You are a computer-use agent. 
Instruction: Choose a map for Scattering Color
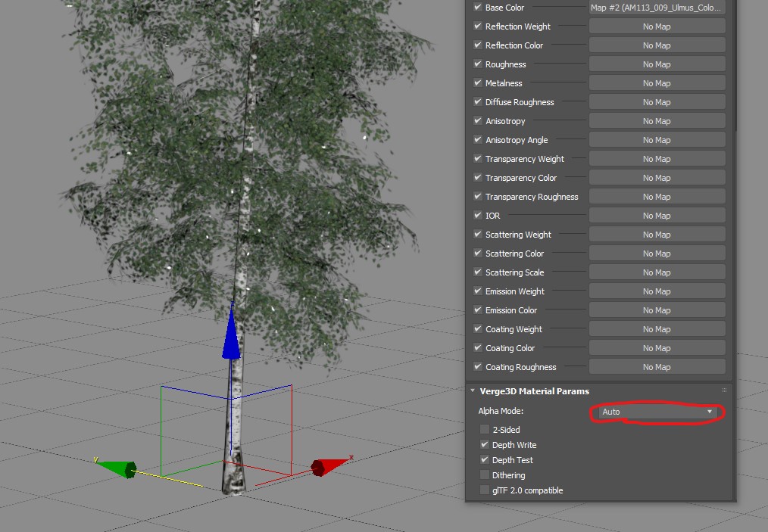(x=657, y=254)
